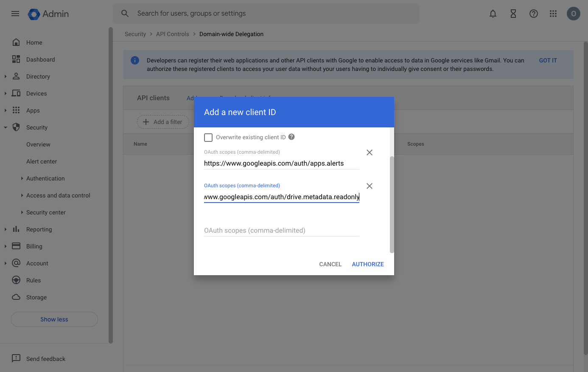
Task: Click the hourglass tasks icon
Action: click(513, 14)
